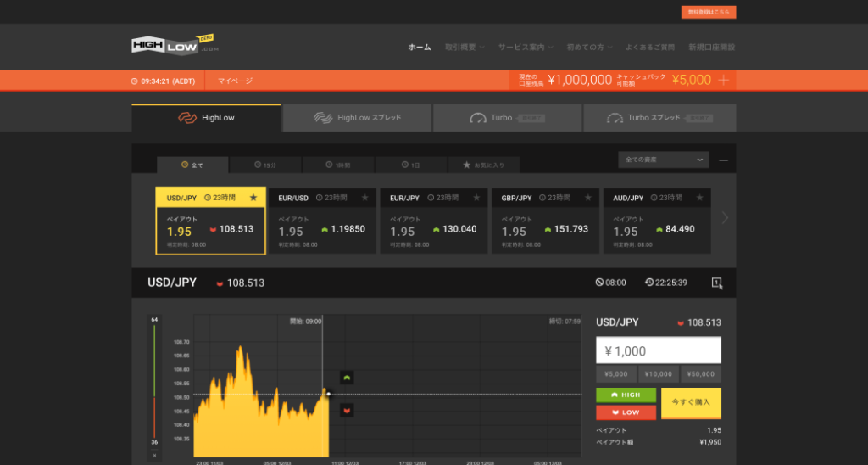
Task: Select the GBP/JPY asset card
Action: [545, 221]
